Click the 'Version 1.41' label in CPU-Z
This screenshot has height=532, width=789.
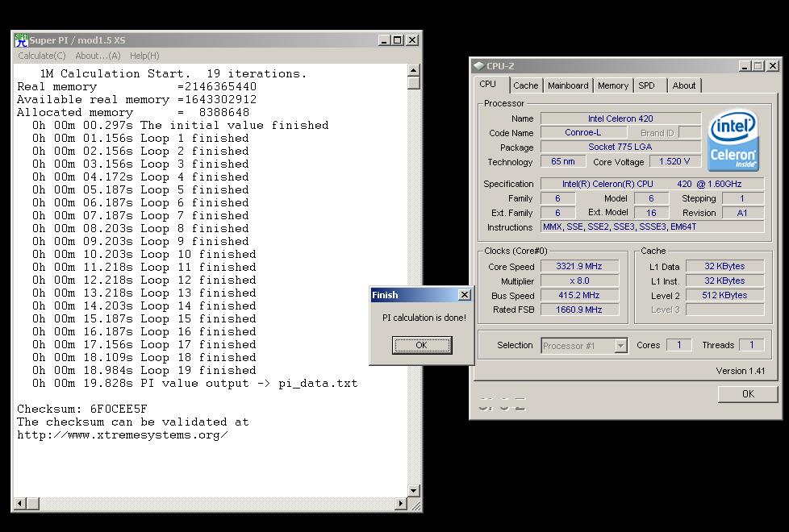coord(740,371)
